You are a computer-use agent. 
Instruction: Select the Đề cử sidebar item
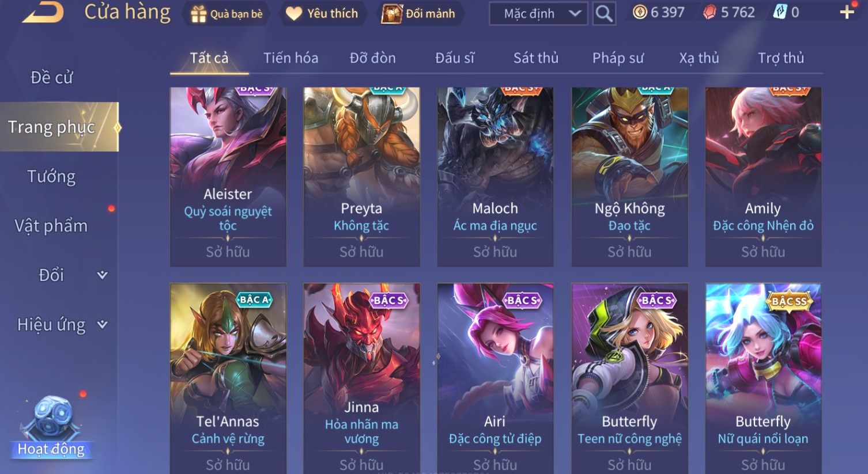click(x=51, y=77)
